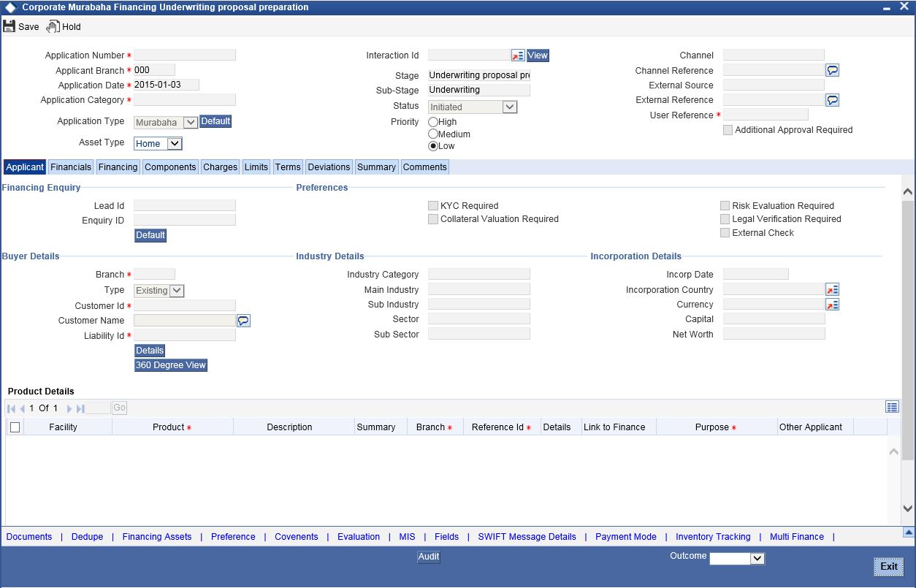Switch to the Financials tab
This screenshot has height=588, width=916.
pyautogui.click(x=71, y=167)
